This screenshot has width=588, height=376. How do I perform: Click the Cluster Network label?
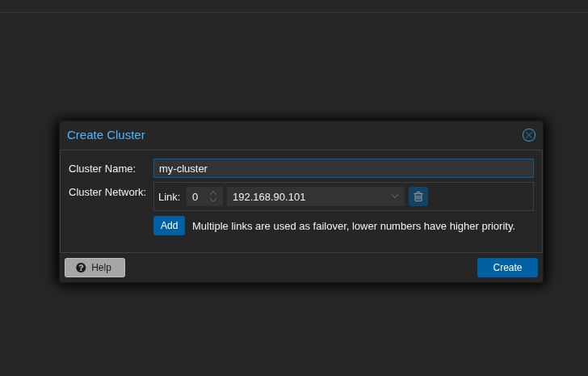(107, 192)
